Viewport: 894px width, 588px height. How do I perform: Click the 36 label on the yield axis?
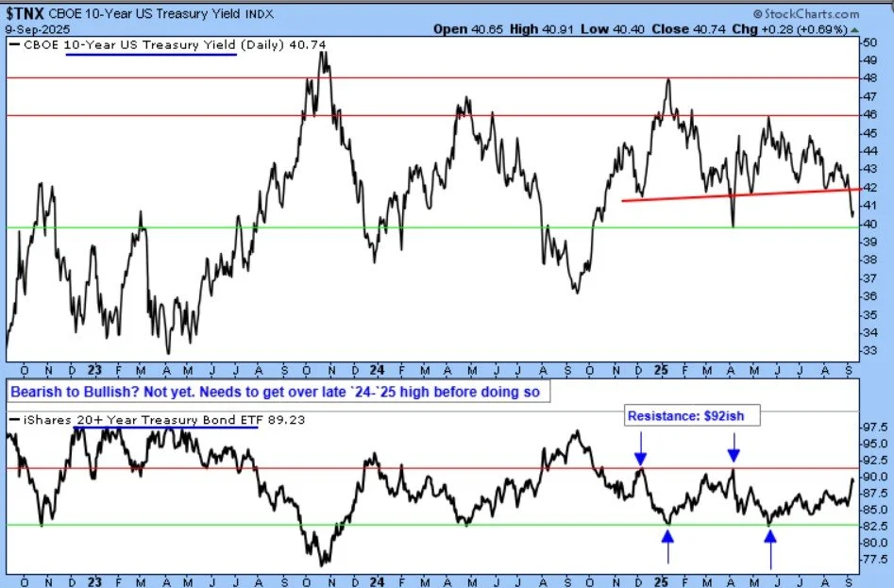pyautogui.click(x=869, y=296)
